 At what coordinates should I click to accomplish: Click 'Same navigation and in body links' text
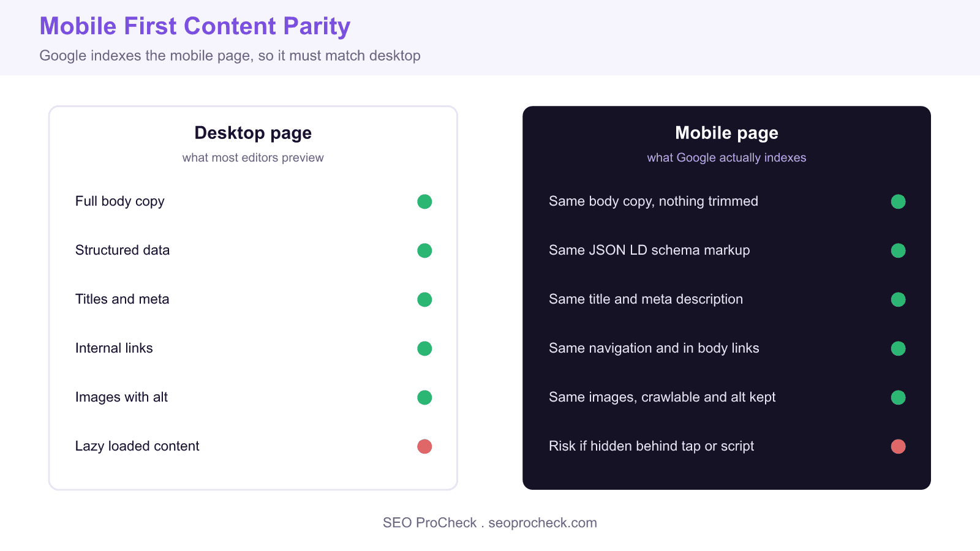coord(654,348)
